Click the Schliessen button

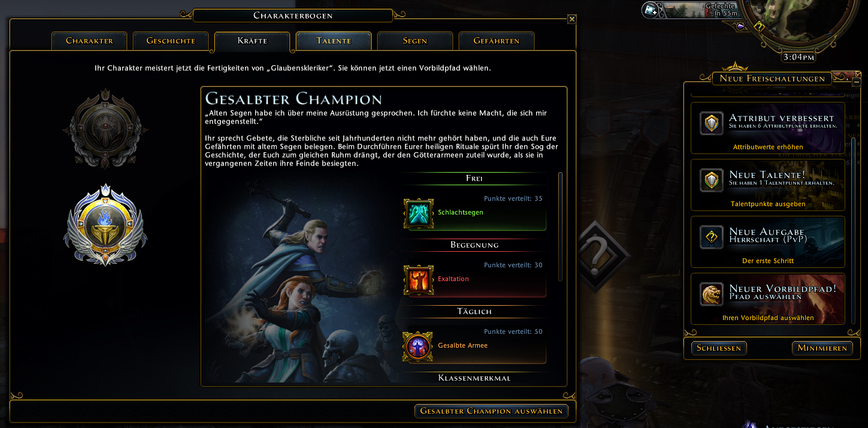[719, 348]
